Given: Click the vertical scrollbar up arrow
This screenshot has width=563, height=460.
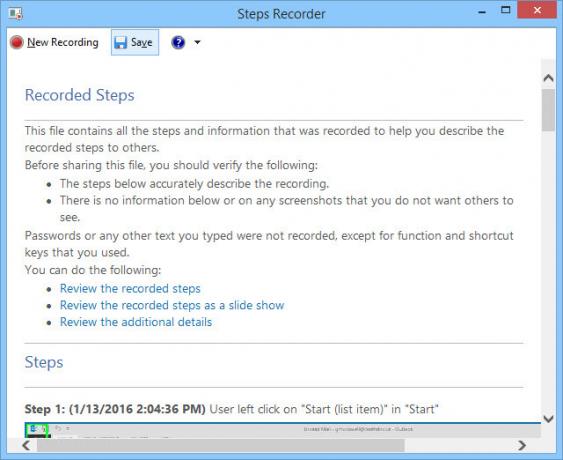Looking at the screenshot, I should (548, 78).
